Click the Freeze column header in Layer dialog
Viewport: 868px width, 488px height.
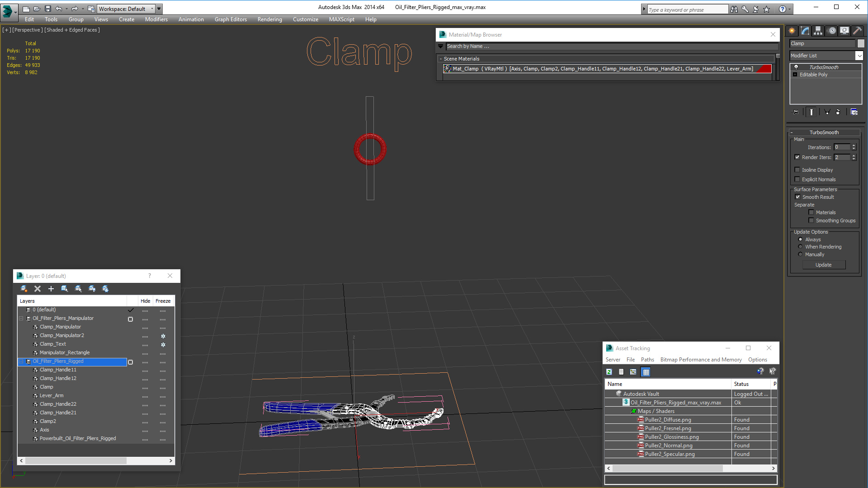coord(163,301)
